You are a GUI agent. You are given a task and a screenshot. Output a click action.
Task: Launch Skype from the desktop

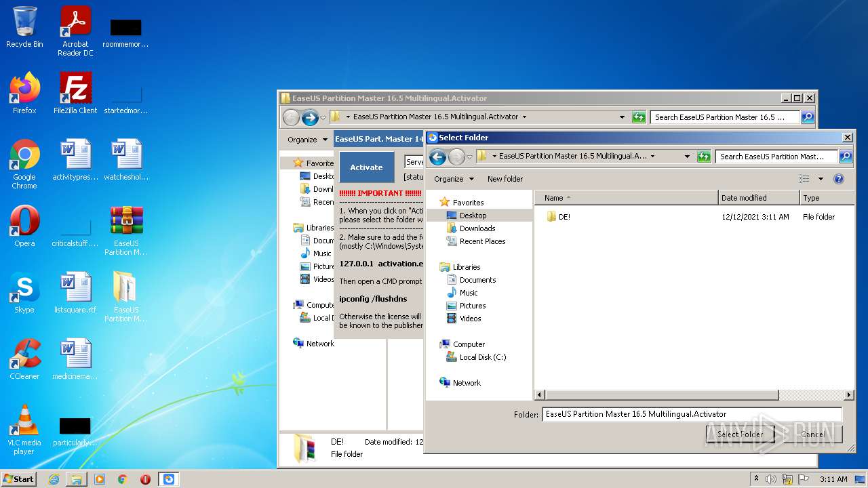coord(24,293)
